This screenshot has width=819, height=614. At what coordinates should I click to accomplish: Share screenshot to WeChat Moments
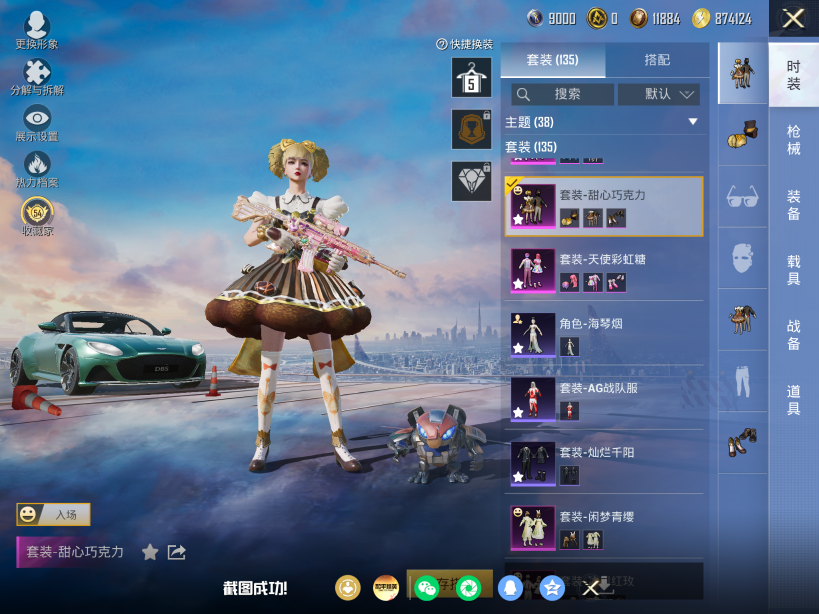point(468,588)
